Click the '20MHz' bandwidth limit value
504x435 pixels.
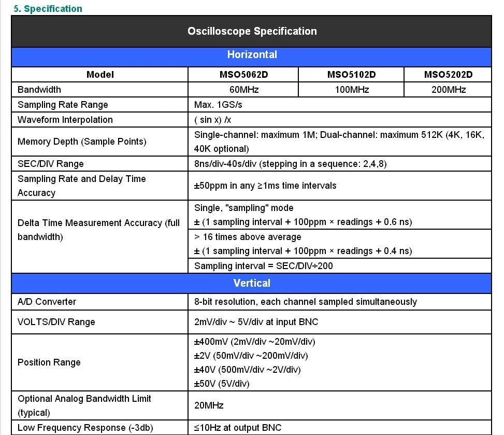(x=209, y=405)
